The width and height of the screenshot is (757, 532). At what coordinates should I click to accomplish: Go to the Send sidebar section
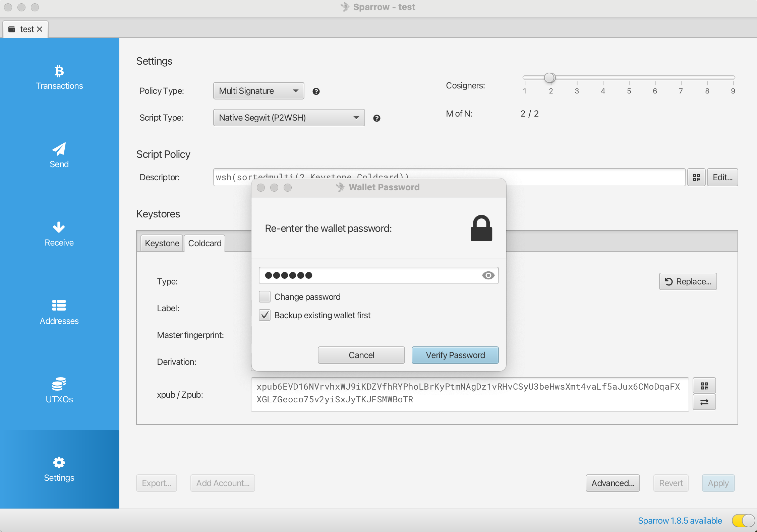pyautogui.click(x=59, y=155)
